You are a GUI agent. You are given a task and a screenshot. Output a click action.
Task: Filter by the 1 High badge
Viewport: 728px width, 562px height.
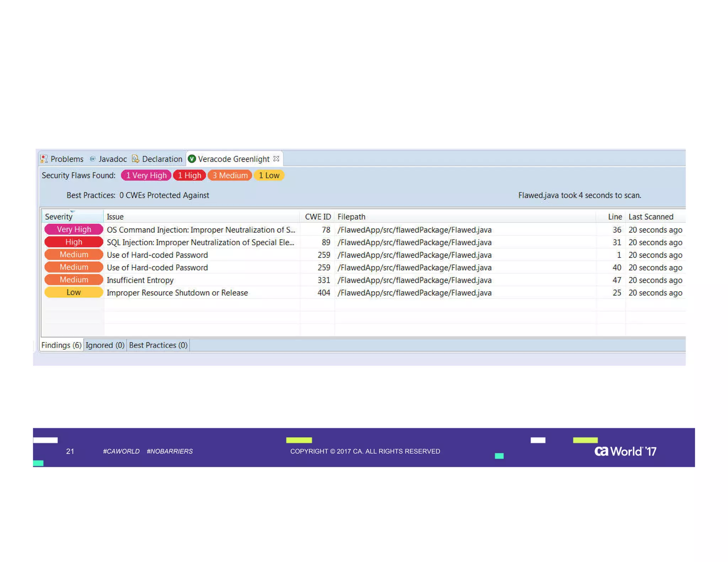(x=189, y=175)
